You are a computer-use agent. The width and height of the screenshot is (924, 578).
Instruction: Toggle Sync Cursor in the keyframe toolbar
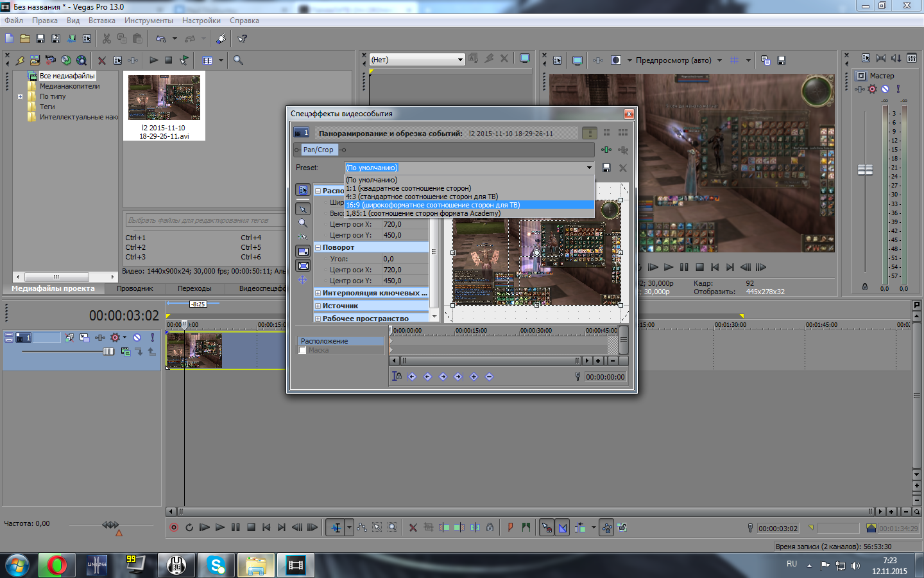coord(397,376)
